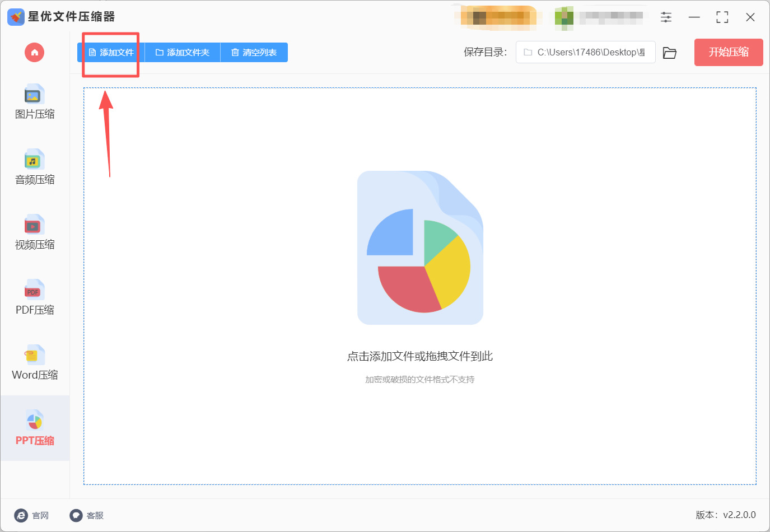
Task: Go to the home page icon
Action: (34, 53)
